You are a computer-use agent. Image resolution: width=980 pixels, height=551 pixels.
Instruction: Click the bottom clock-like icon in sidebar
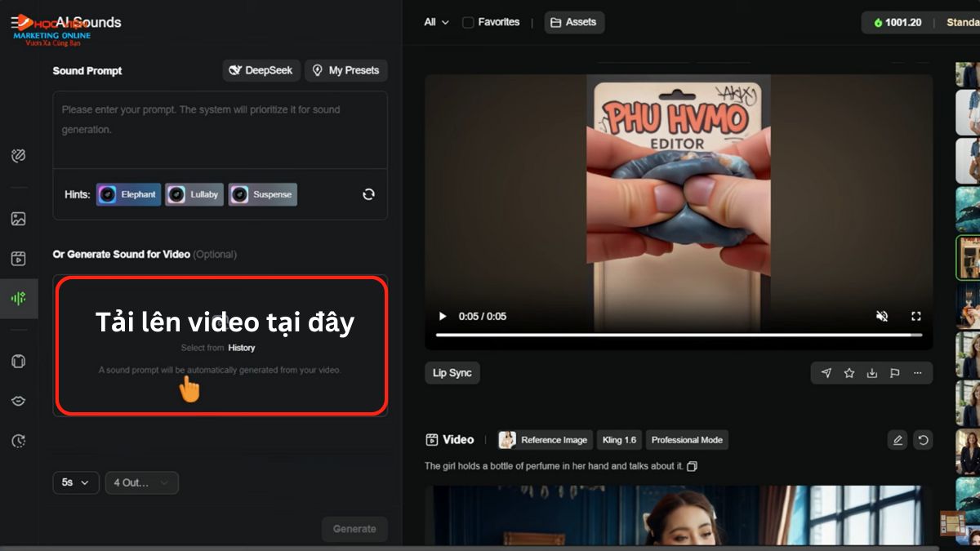click(x=18, y=441)
